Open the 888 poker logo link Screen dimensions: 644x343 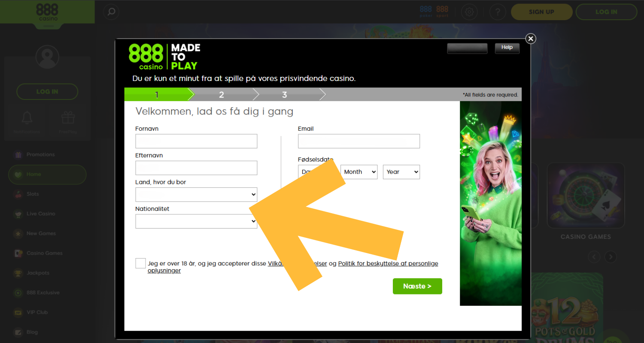[x=425, y=12]
